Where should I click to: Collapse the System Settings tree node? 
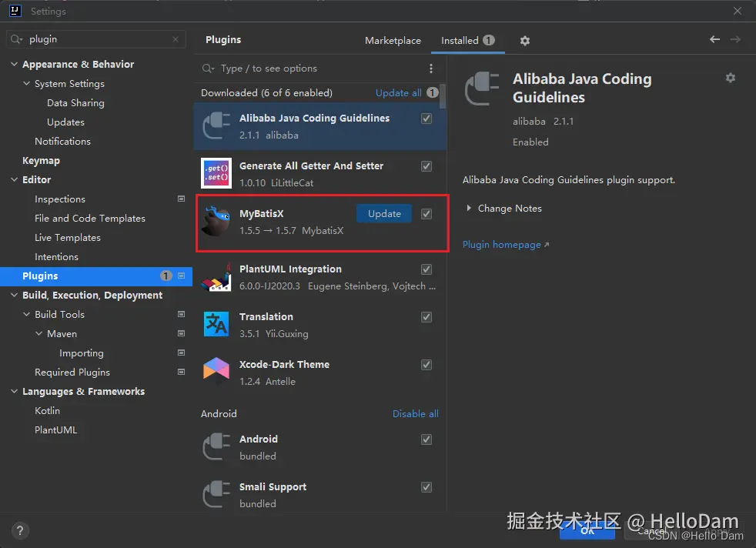point(26,83)
